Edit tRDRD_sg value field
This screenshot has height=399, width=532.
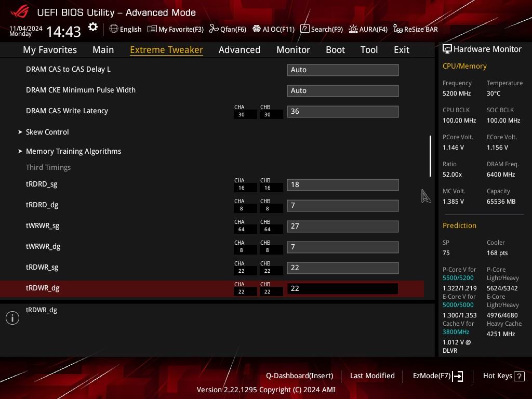click(x=343, y=185)
